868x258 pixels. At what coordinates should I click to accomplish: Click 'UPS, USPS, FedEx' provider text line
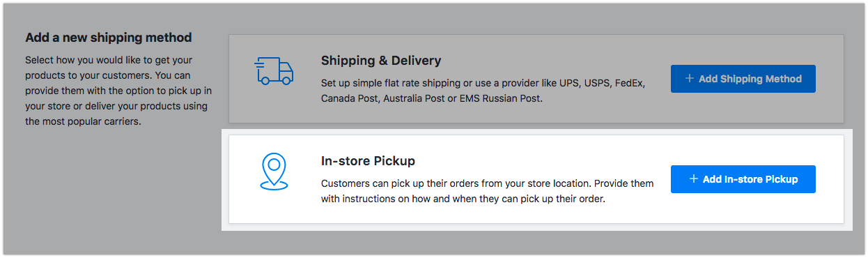pos(483,83)
